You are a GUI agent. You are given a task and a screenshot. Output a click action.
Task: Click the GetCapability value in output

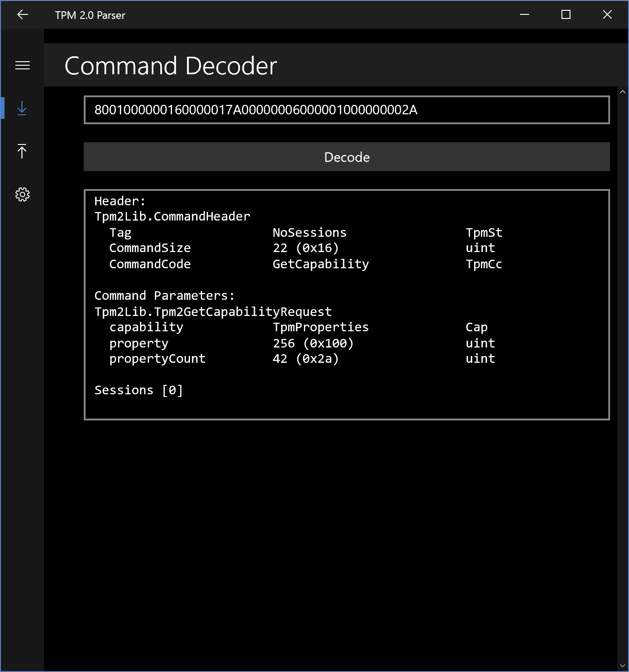click(321, 264)
